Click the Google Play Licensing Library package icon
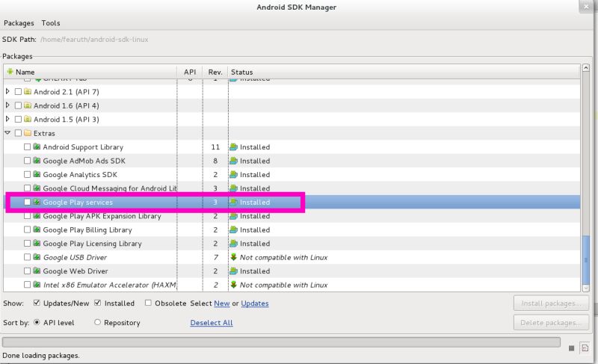This screenshot has width=598, height=364. (37, 243)
